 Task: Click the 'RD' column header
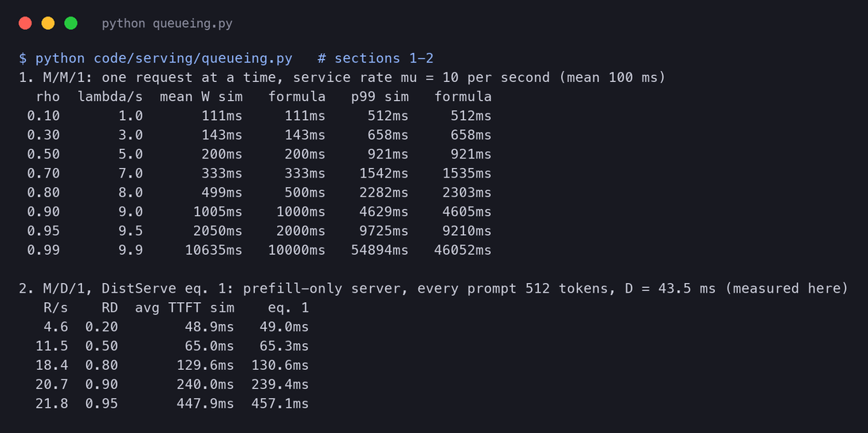tap(110, 308)
